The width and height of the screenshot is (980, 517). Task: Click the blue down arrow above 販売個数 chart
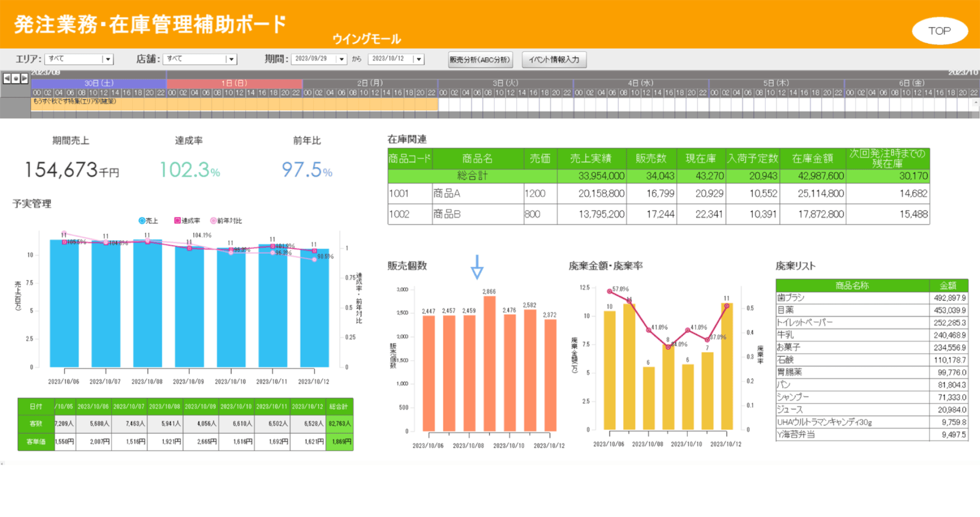pyautogui.click(x=477, y=267)
